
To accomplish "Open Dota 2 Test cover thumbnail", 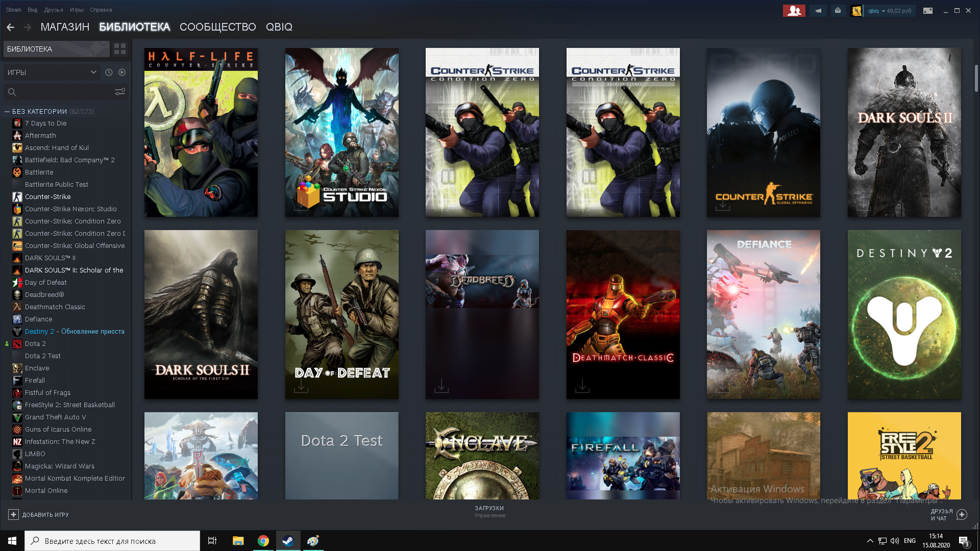I will tap(342, 456).
